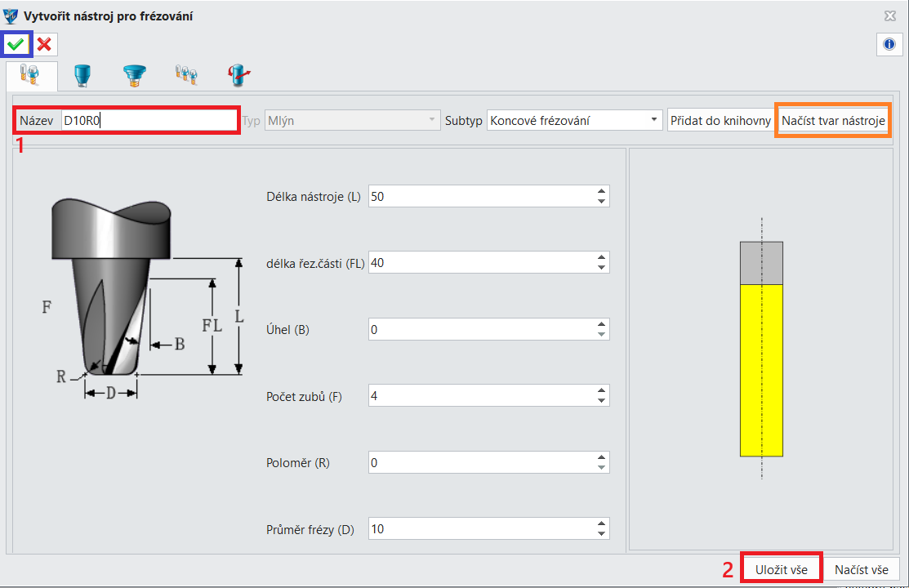
Task: Increase Délka nástroje (L) value with up arrow
Action: click(601, 191)
